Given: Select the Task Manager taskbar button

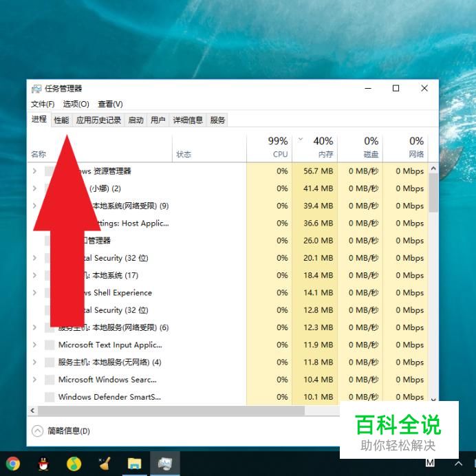Looking at the screenshot, I should tap(165, 464).
